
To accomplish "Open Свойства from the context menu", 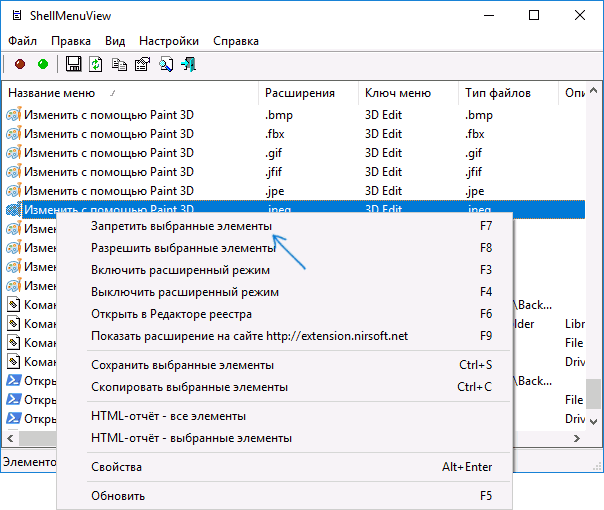I will click(284, 467).
